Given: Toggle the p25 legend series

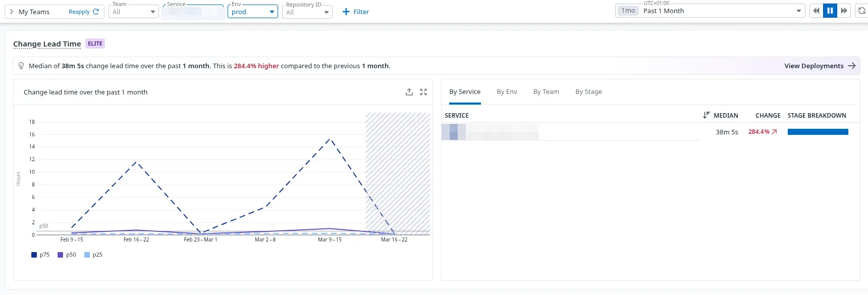Looking at the screenshot, I should (93, 255).
